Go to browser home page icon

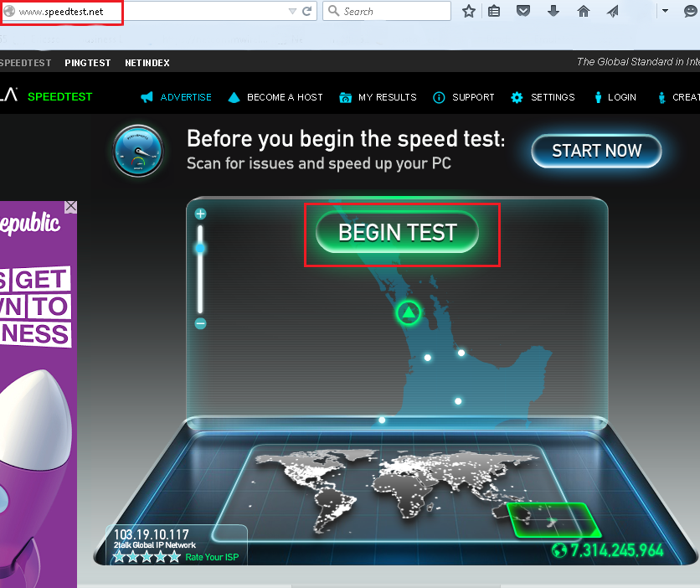(x=584, y=11)
